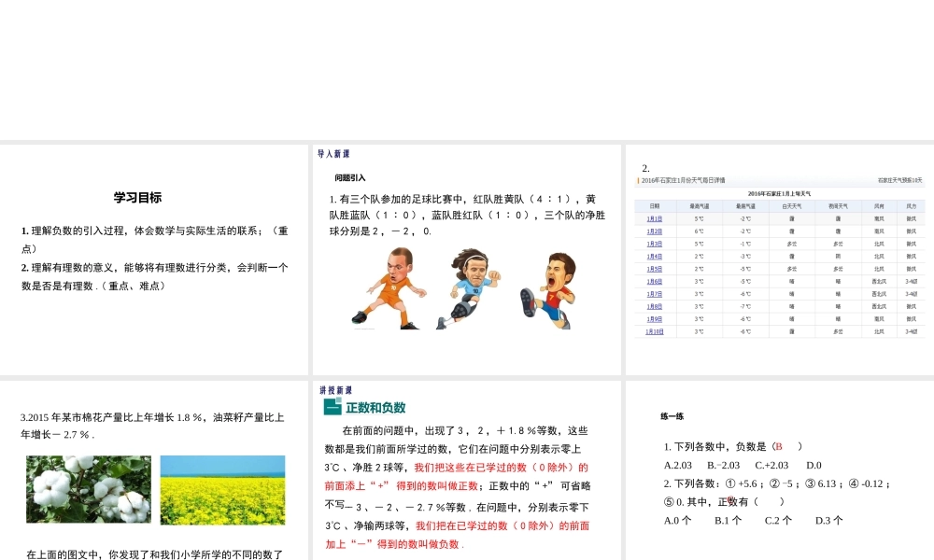Select the 练一练 section title
The image size is (934, 560).
click(x=672, y=416)
